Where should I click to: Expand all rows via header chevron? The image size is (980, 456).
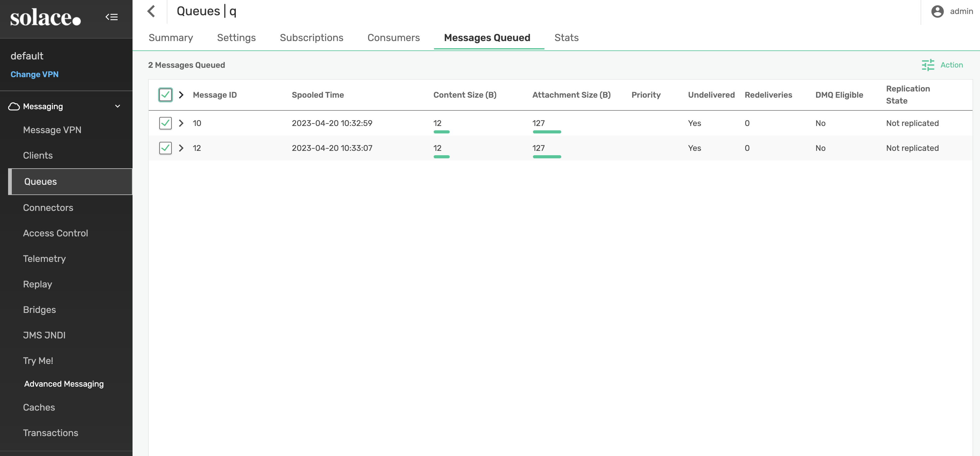(x=181, y=95)
